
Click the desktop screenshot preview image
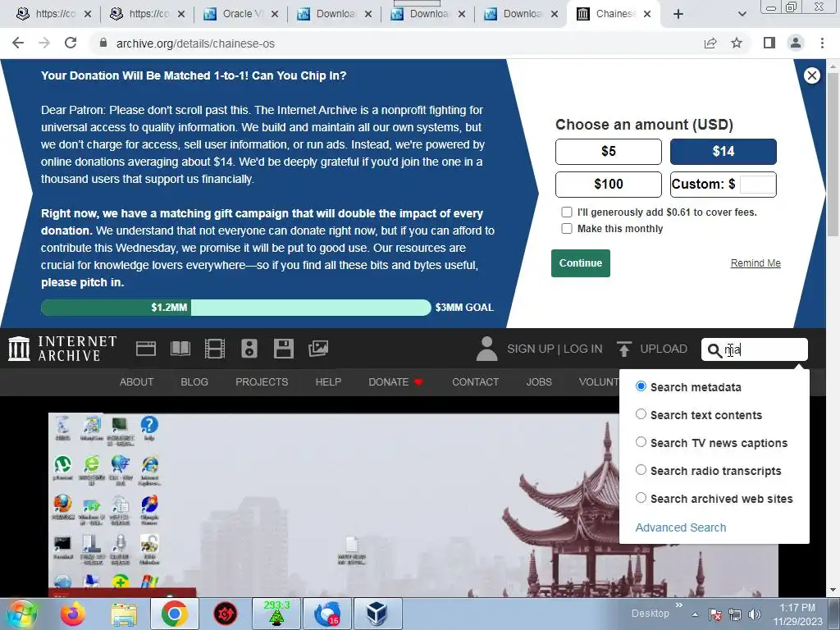tap(413, 504)
